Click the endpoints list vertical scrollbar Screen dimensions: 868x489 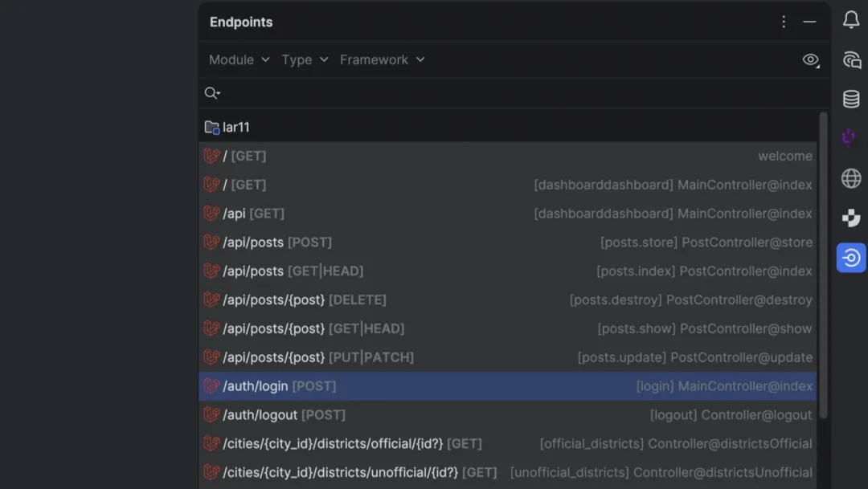pos(823,265)
